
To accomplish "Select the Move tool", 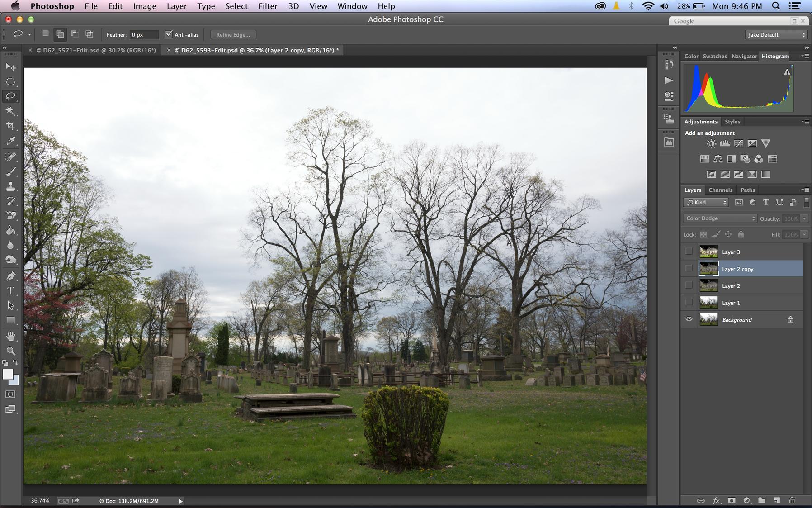I will click(x=10, y=67).
